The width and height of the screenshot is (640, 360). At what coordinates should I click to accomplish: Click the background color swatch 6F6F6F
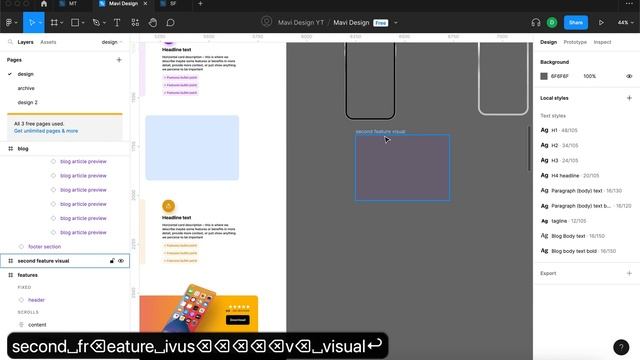[x=544, y=76]
